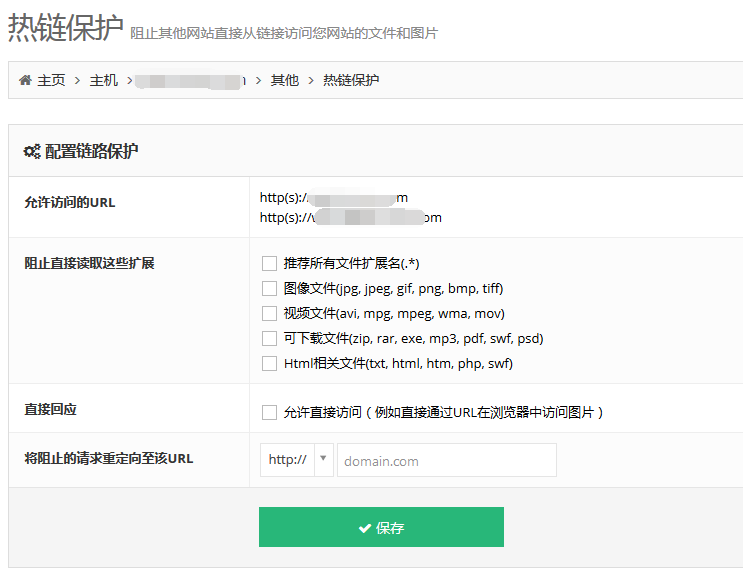Open the http:// protocol dropdown

tap(297, 460)
